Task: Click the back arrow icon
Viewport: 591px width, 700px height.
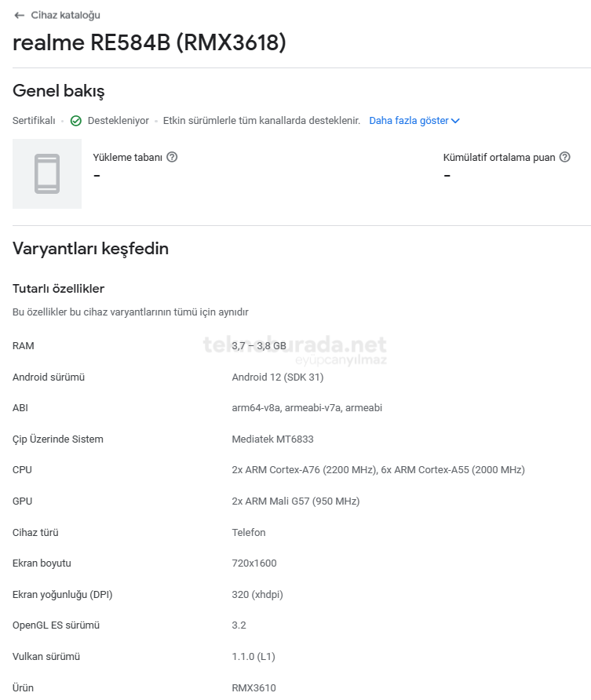Action: 19,15
